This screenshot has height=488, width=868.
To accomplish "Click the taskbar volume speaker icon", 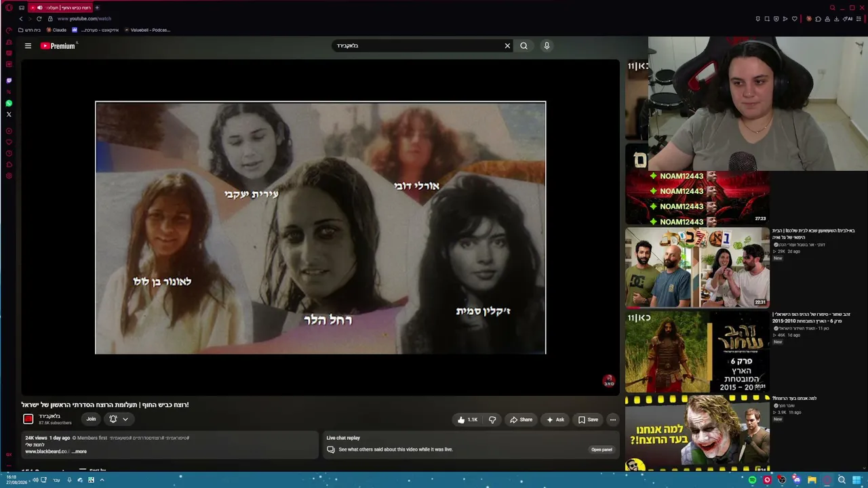I will click(x=35, y=480).
